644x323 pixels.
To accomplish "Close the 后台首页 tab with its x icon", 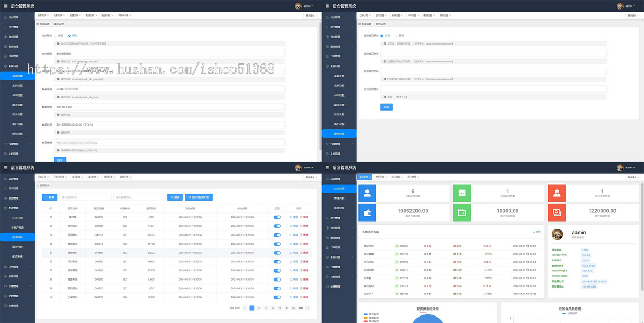I will pos(370,177).
